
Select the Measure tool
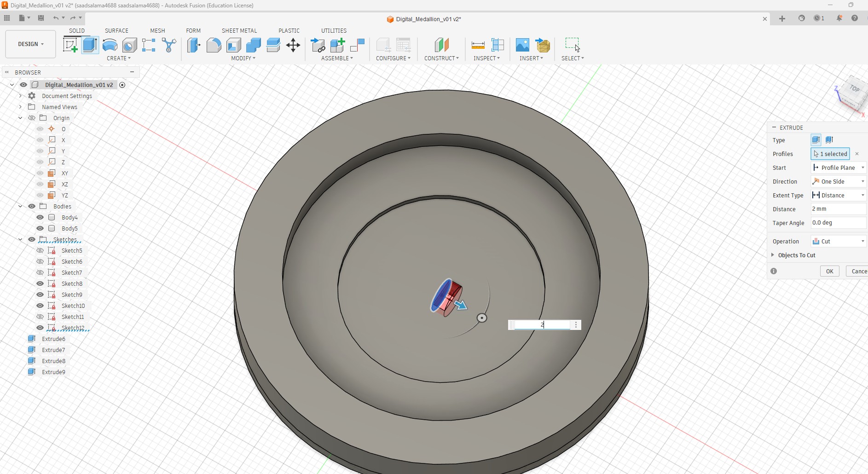[478, 45]
